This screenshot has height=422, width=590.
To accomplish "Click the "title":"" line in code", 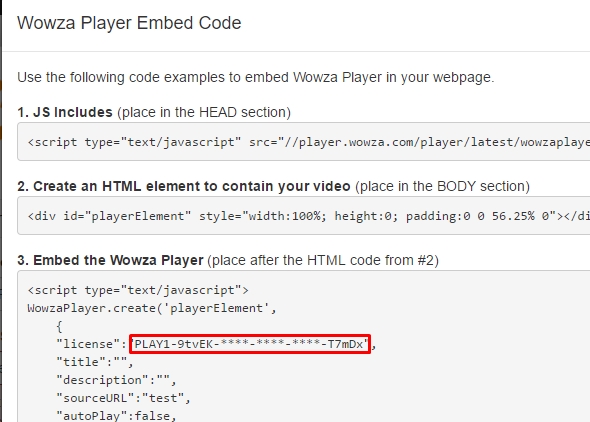I will point(94,362).
